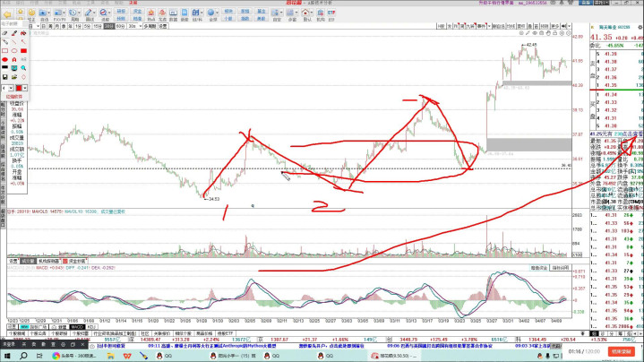Expand the 画线 toolbar dropdown arrow
Viewport: 644px width, 362px height.
click(x=94, y=13)
